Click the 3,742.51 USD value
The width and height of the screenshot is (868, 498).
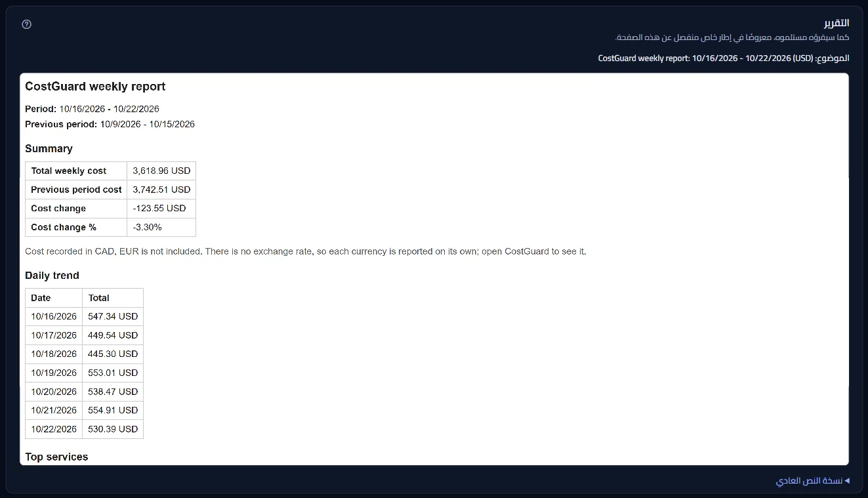click(161, 190)
